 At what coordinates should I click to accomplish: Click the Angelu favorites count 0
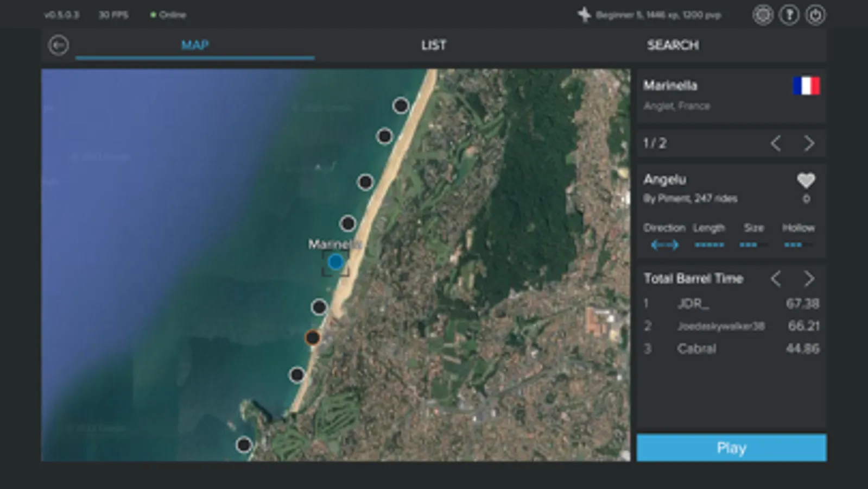(806, 199)
